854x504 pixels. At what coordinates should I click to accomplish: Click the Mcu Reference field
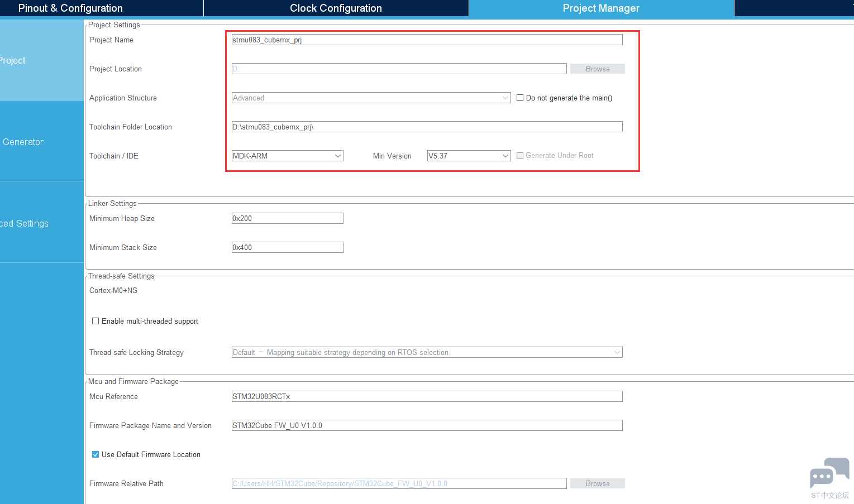(x=427, y=396)
